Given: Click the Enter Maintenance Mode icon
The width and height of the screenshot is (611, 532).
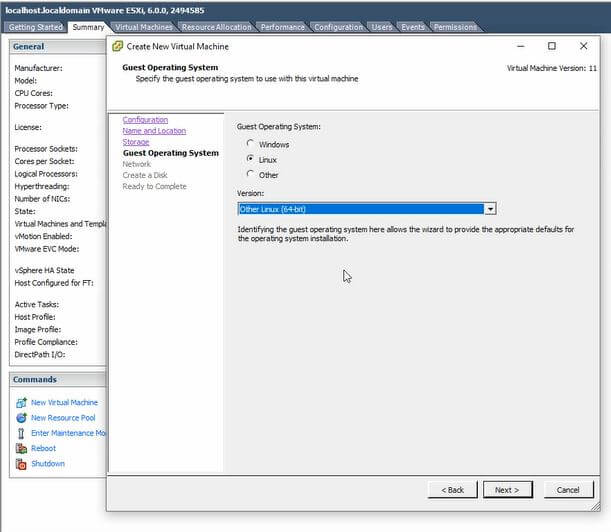Looking at the screenshot, I should 21,433.
